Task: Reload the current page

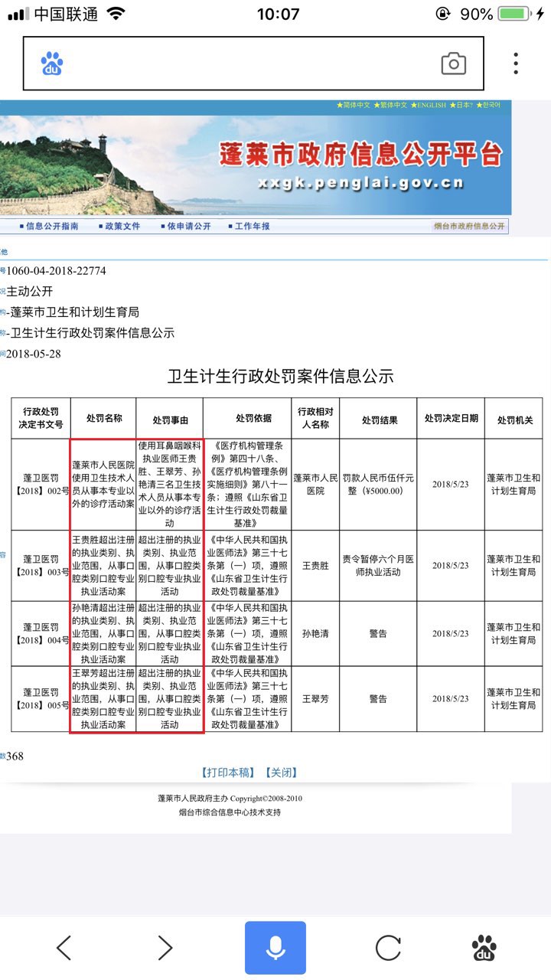Action: click(388, 948)
